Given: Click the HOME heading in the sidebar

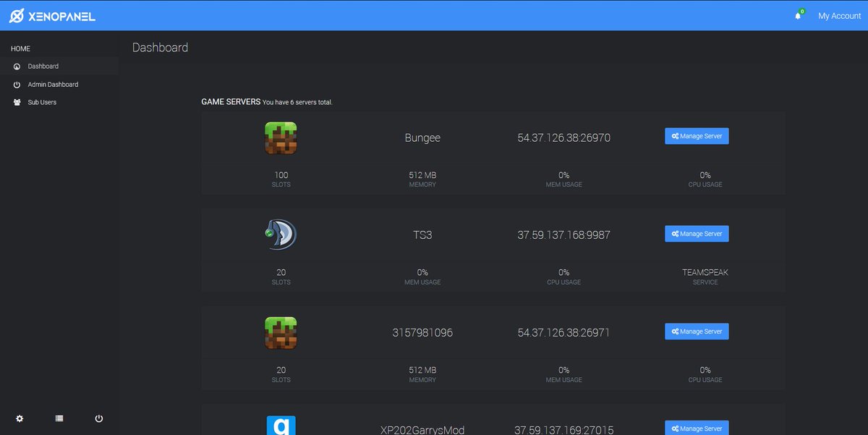Looking at the screenshot, I should coord(20,48).
